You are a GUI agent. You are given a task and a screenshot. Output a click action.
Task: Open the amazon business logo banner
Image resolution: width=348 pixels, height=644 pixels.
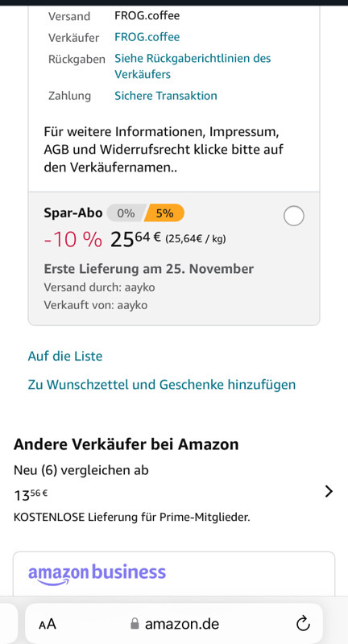[x=97, y=573]
